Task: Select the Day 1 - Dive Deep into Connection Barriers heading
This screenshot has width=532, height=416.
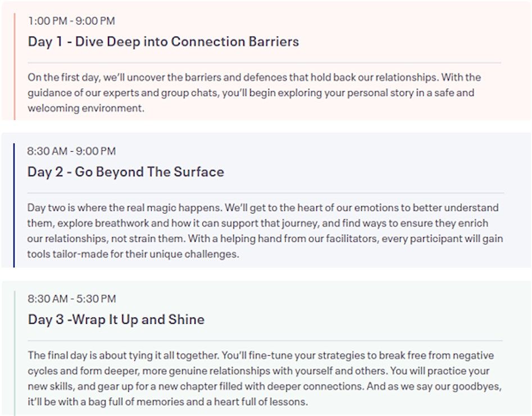Action: tap(163, 42)
